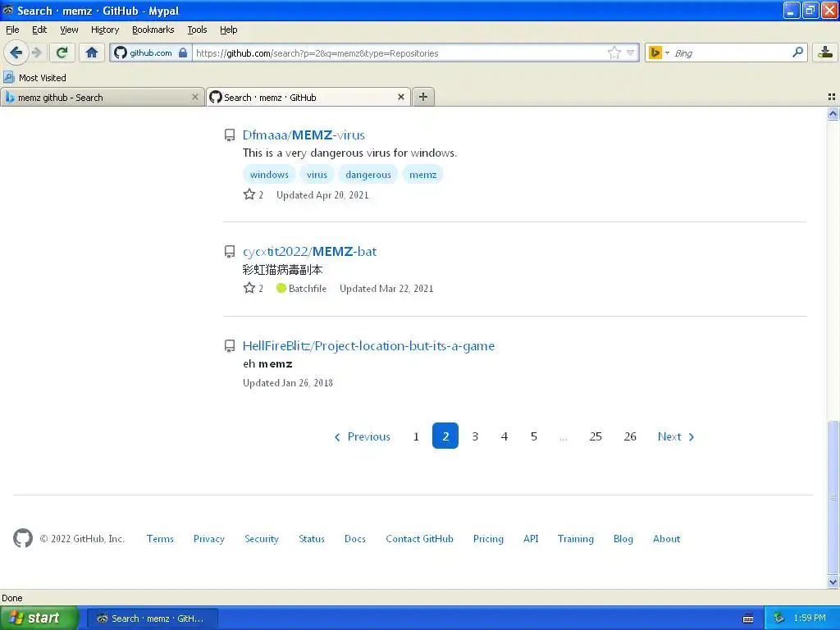Viewport: 840px width, 630px height.
Task: Open the Edit menu
Action: click(x=39, y=30)
